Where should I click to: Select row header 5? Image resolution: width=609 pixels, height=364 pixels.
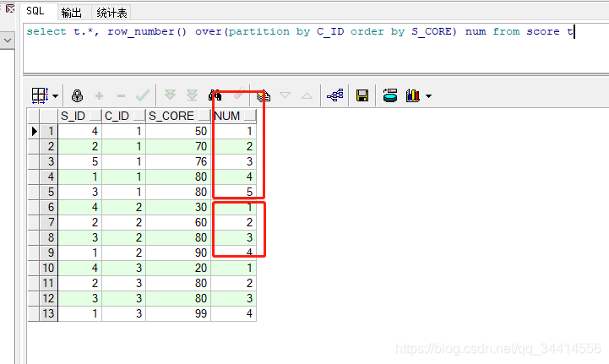pyautogui.click(x=48, y=192)
